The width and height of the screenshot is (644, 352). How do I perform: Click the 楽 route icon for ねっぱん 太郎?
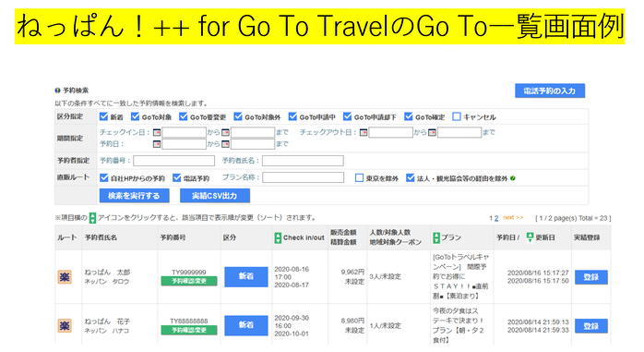click(65, 277)
